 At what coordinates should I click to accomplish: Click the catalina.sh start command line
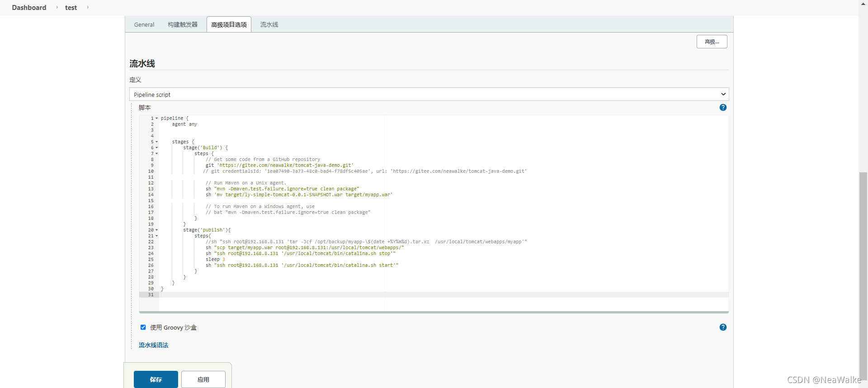coord(302,265)
